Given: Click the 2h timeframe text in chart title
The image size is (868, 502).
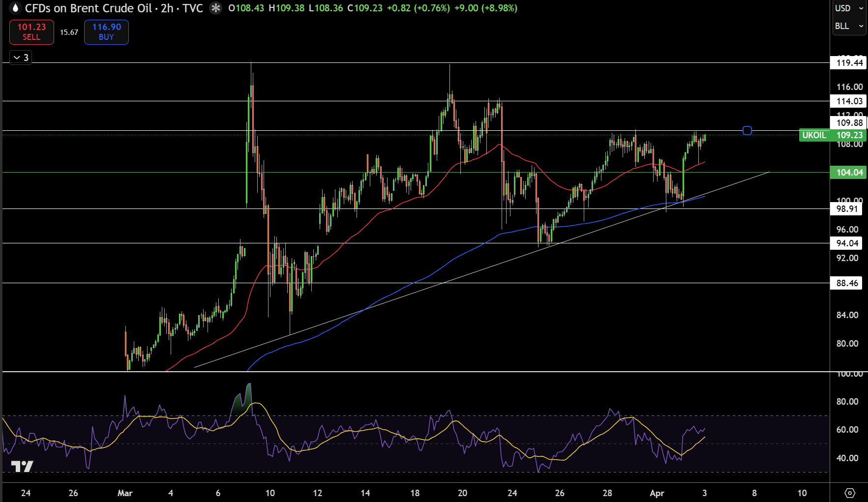Looking at the screenshot, I should pos(167,8).
